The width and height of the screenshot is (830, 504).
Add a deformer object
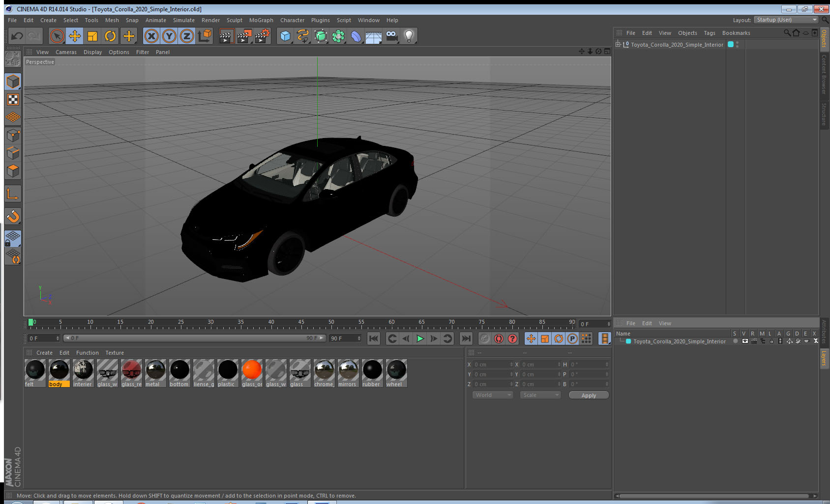pyautogui.click(x=356, y=36)
